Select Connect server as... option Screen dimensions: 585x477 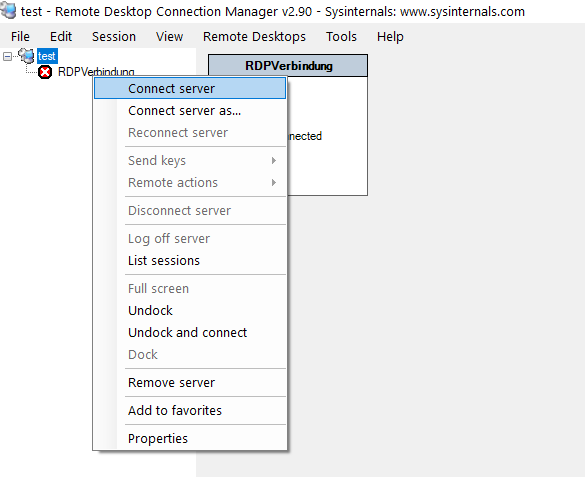coord(190,111)
